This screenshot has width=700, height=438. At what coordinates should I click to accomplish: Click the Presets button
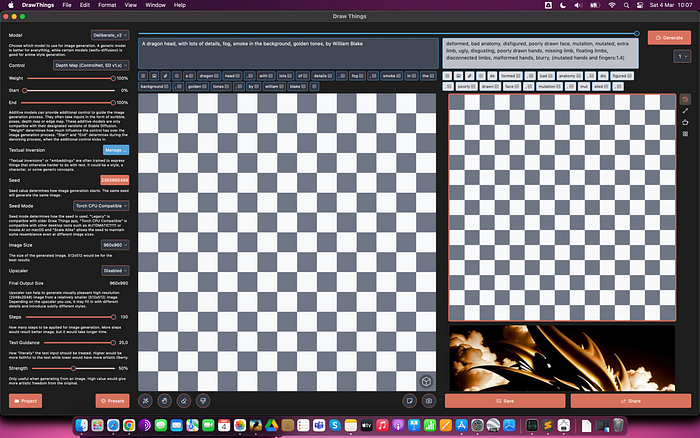pyautogui.click(x=112, y=401)
